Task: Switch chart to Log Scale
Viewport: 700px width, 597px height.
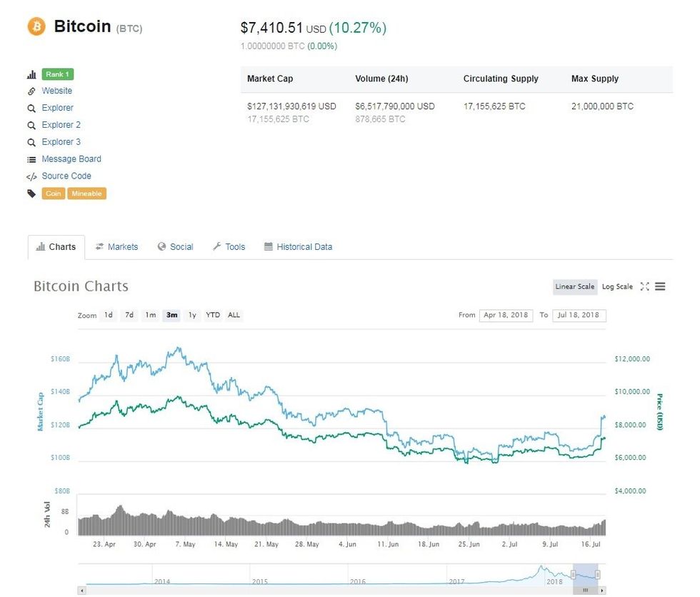Action: click(616, 286)
